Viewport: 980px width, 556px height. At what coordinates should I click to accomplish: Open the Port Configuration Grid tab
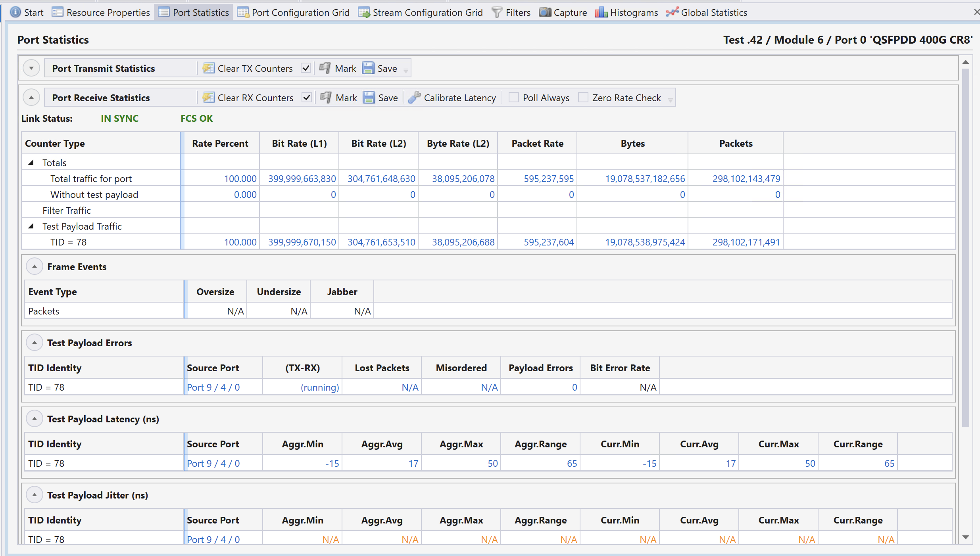tap(293, 12)
